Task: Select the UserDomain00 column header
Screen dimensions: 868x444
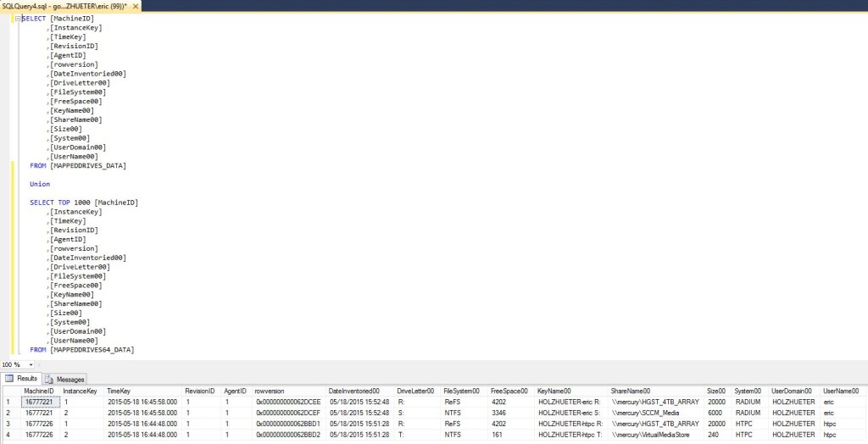Action: [x=792, y=391]
